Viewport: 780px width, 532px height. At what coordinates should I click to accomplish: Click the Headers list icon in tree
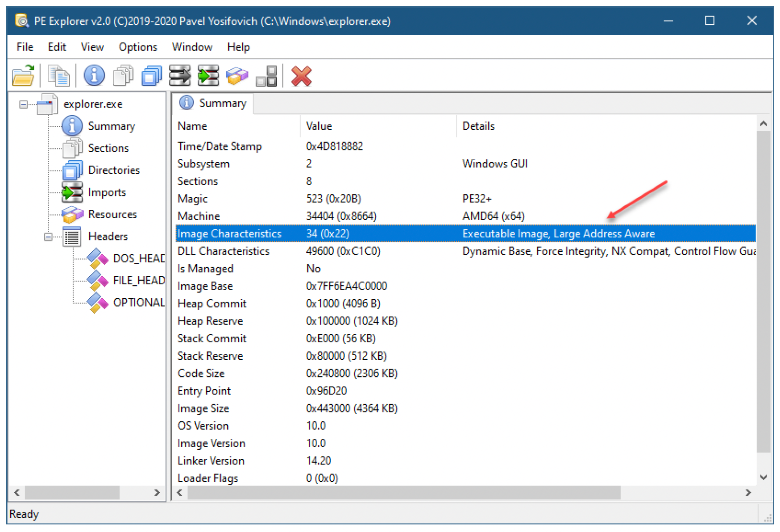pyautogui.click(x=72, y=236)
